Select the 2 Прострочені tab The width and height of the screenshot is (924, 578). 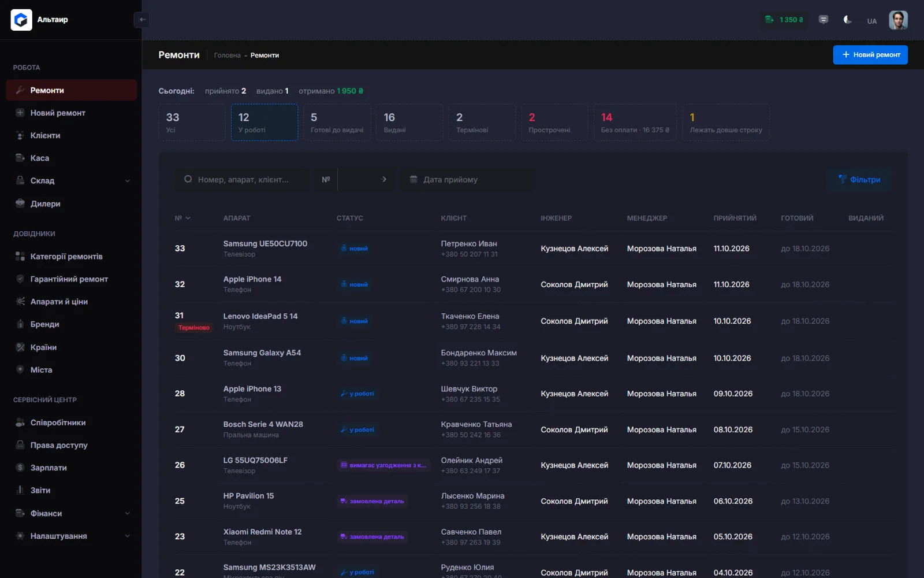point(554,123)
